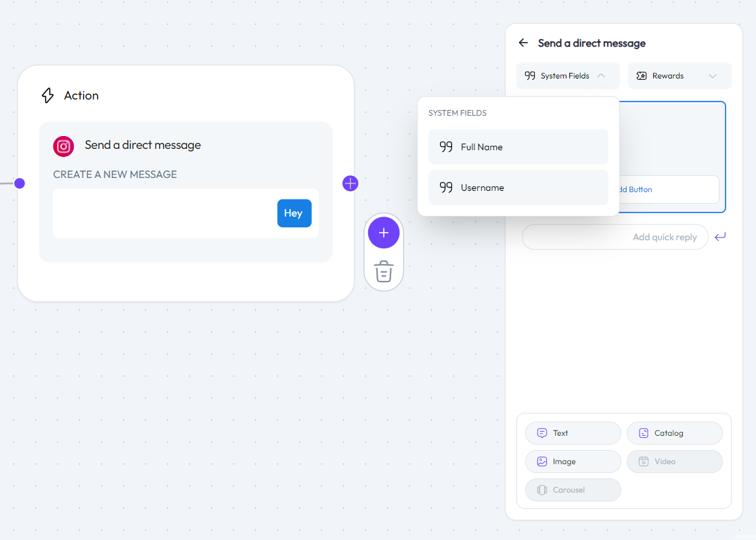Click the back arrow beside Send a direct message
756x540 pixels.
pos(523,43)
